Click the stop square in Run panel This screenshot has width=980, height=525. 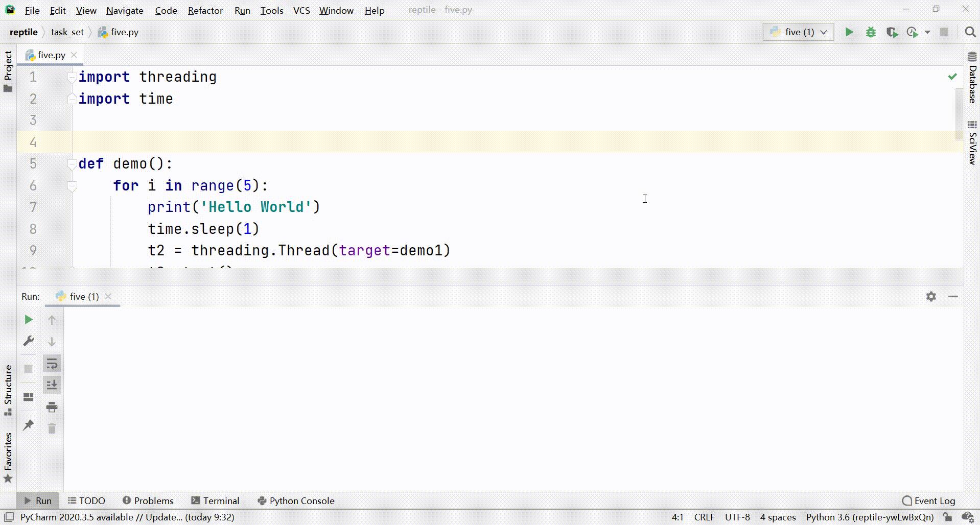point(29,369)
